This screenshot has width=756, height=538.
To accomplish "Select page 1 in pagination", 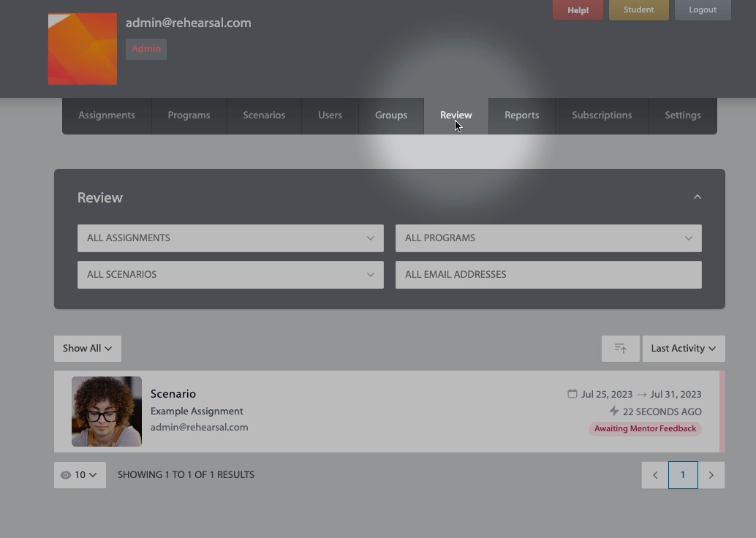I will [x=682, y=475].
